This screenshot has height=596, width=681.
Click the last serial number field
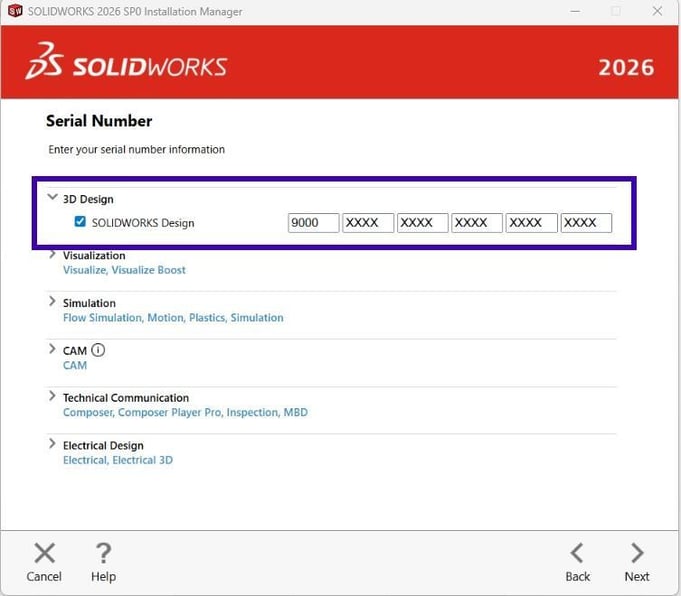click(x=586, y=223)
